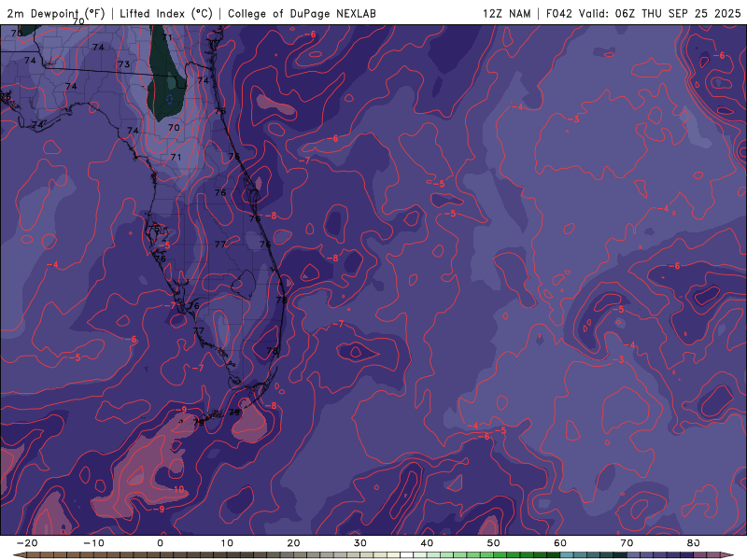Click the "30" colorbar tick label

pyautogui.click(x=360, y=543)
